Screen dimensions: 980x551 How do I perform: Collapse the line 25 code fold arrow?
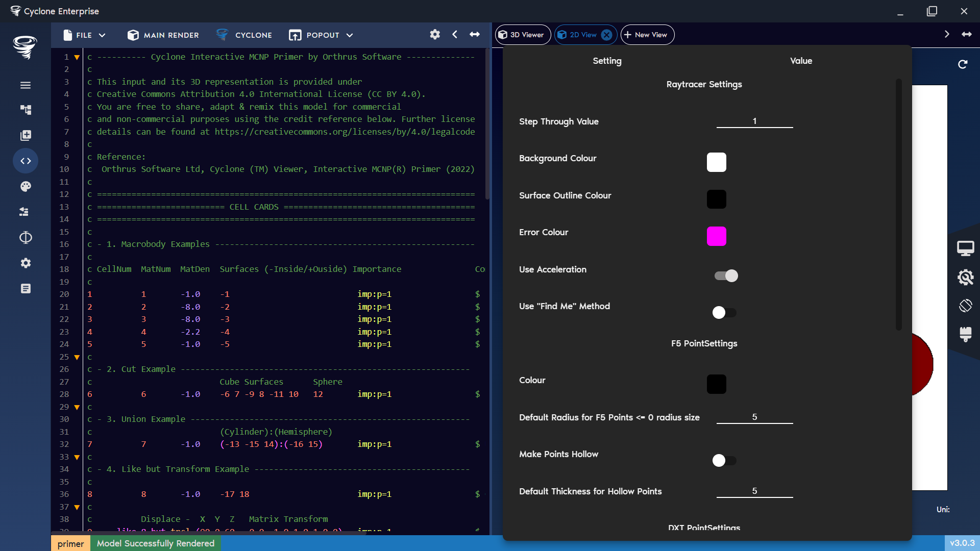pyautogui.click(x=77, y=357)
